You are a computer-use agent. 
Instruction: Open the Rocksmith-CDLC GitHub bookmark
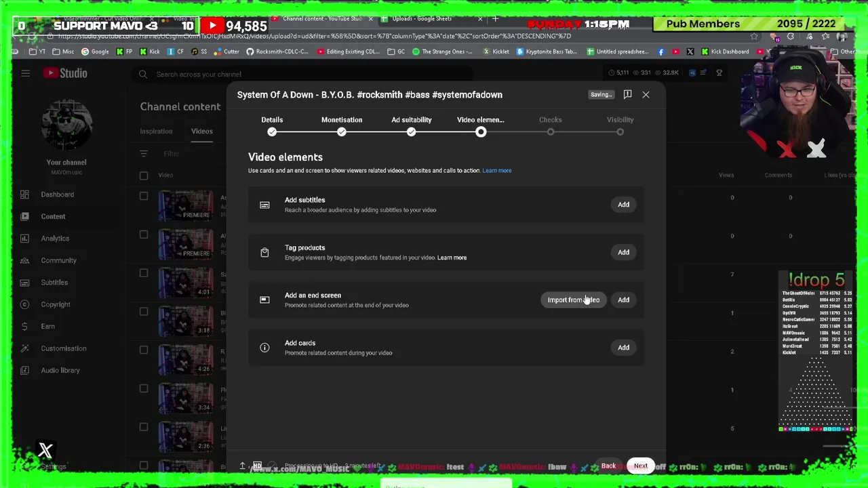277,52
